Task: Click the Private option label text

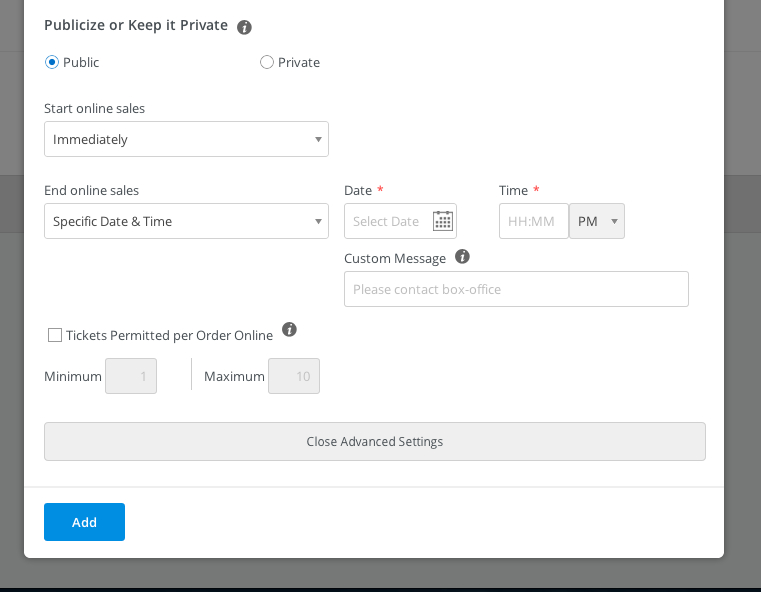Action: tap(299, 63)
